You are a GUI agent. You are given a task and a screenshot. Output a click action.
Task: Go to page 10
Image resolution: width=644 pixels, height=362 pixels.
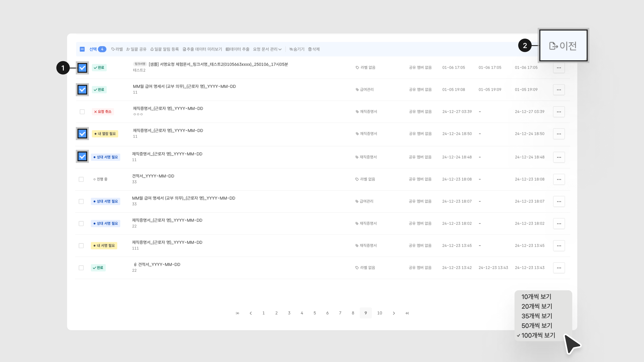[380, 313]
